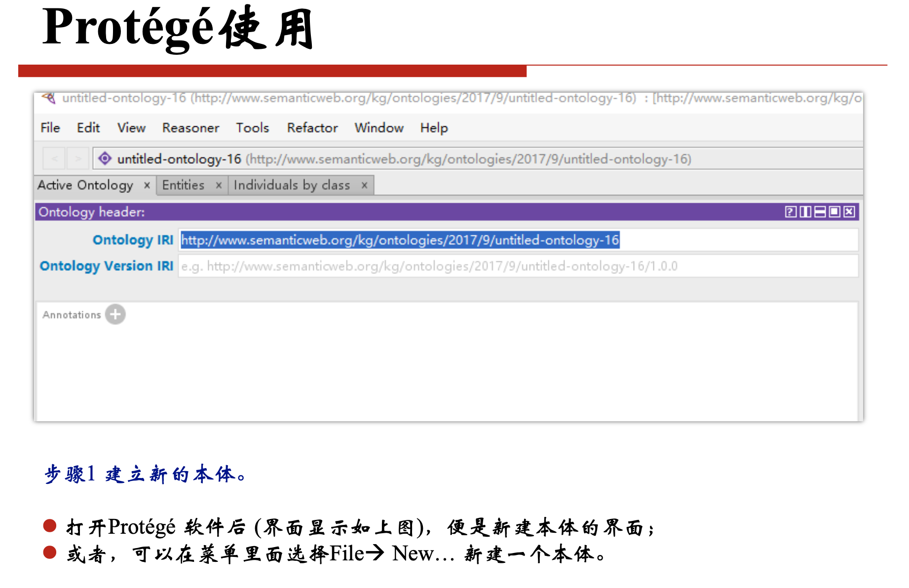This screenshot has height=588, width=909.
Task: Open the Refactor menu
Action: click(312, 128)
